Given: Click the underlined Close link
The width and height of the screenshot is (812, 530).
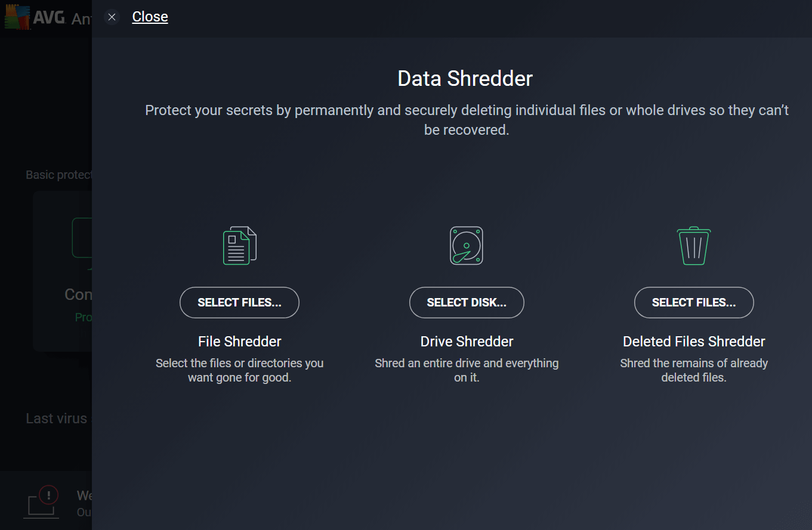Looking at the screenshot, I should pos(150,17).
